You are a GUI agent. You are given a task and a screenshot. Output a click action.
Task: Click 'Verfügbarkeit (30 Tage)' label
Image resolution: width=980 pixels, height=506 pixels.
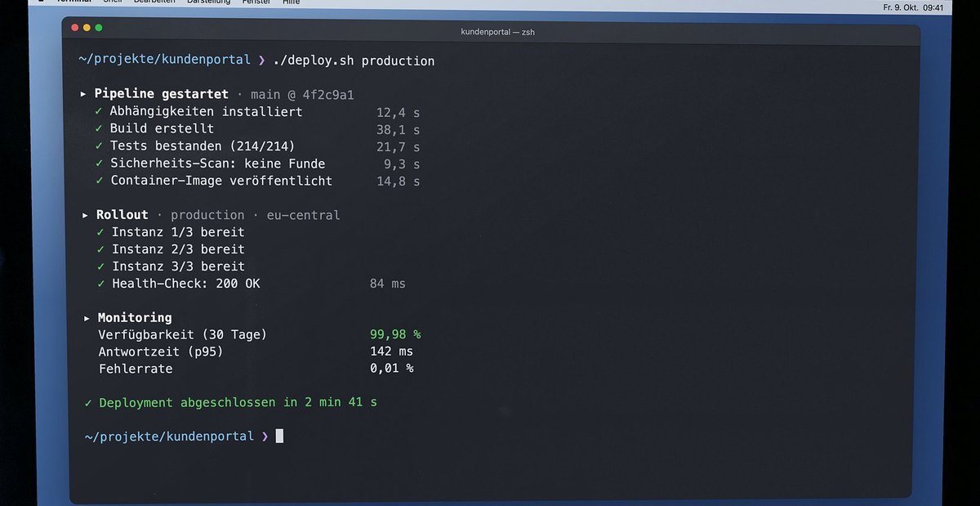(x=183, y=334)
